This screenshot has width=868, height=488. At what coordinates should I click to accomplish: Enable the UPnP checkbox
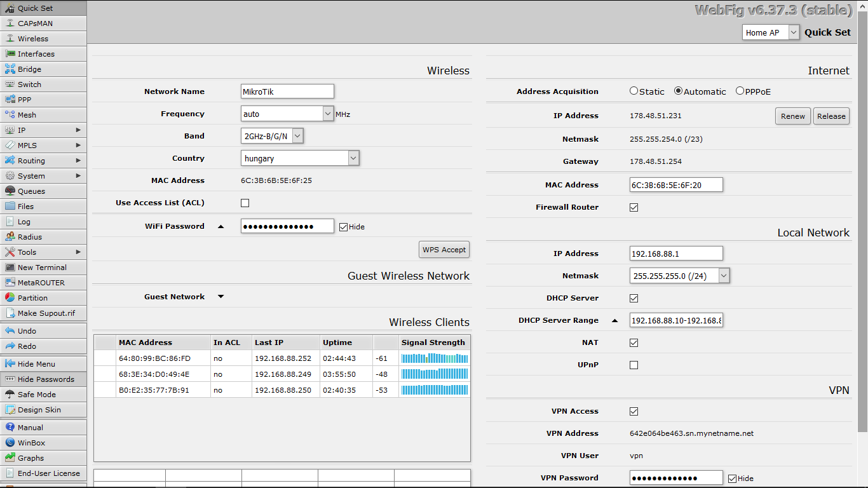tap(634, 365)
